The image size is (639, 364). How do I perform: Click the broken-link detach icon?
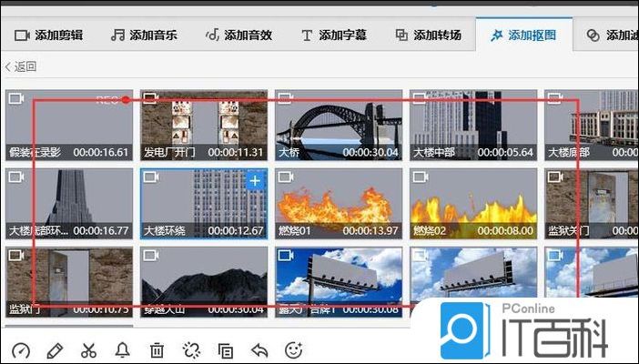click(x=191, y=350)
